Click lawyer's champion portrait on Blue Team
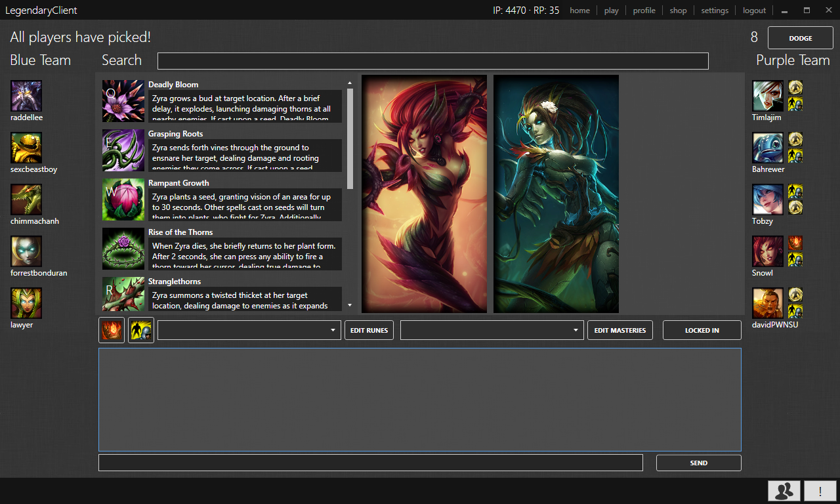 pos(26,303)
